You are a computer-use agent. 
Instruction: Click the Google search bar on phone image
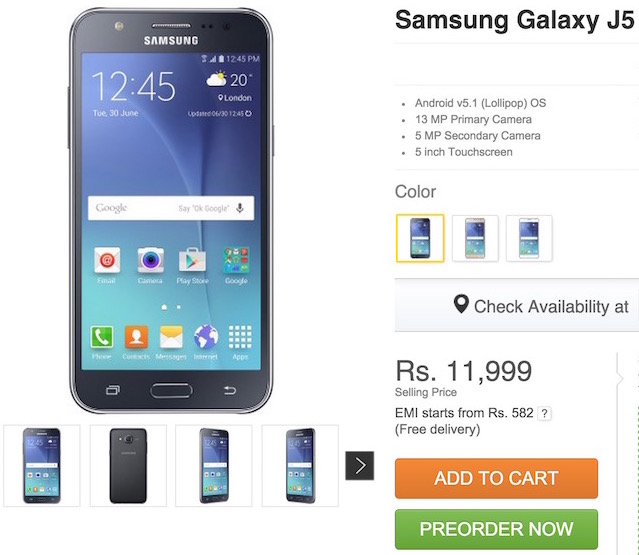point(171,208)
